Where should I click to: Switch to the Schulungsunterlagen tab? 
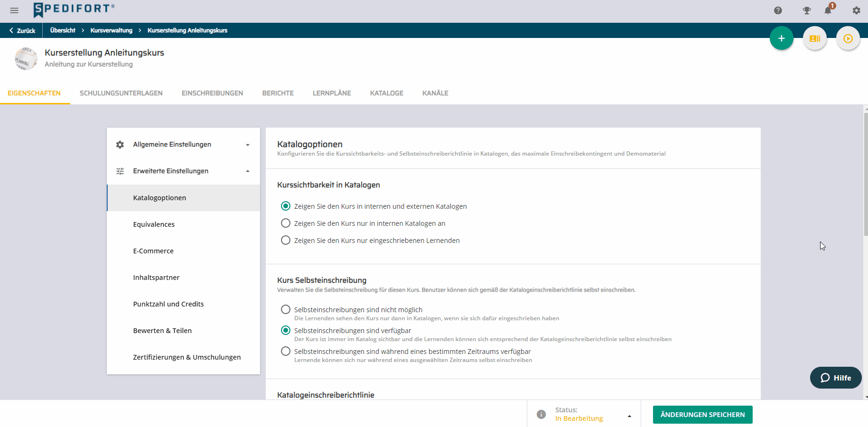[121, 93]
